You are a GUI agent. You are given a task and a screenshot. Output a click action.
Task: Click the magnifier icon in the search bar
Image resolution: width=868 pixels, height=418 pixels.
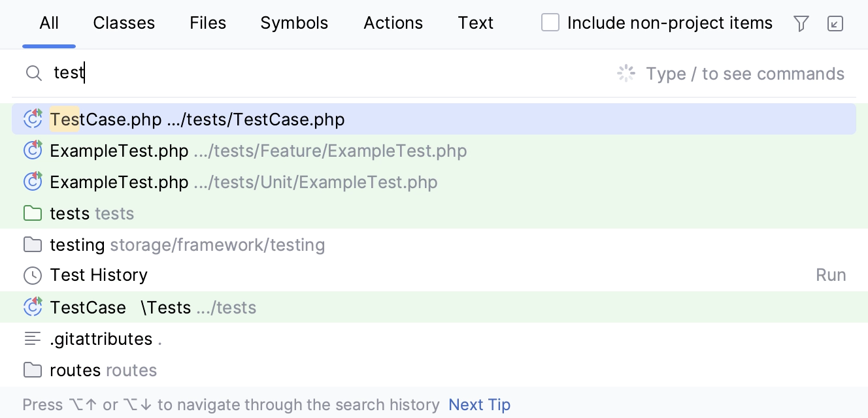[33, 72]
